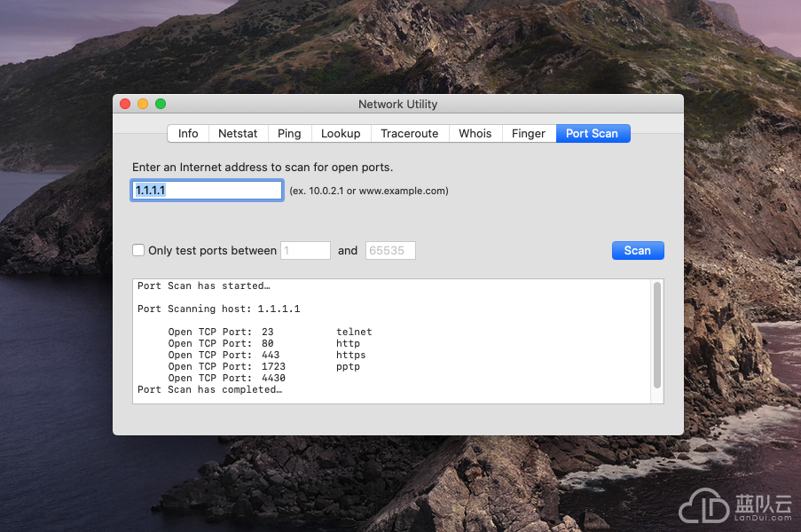
Task: Zoom the window with green button
Action: [161, 104]
